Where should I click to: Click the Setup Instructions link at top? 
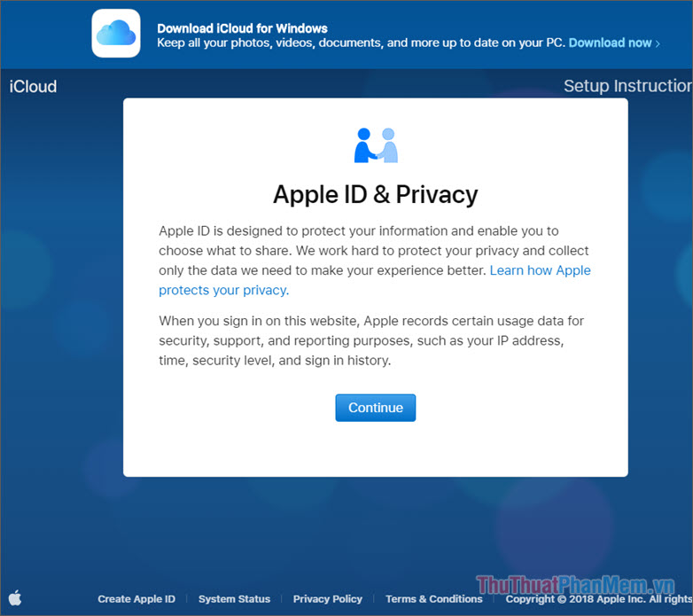coord(628,86)
